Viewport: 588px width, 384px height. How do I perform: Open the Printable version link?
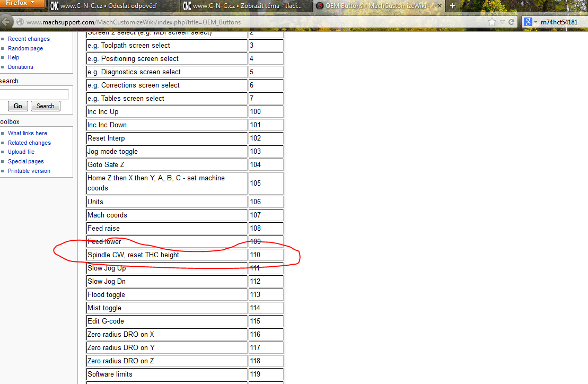pyautogui.click(x=29, y=171)
